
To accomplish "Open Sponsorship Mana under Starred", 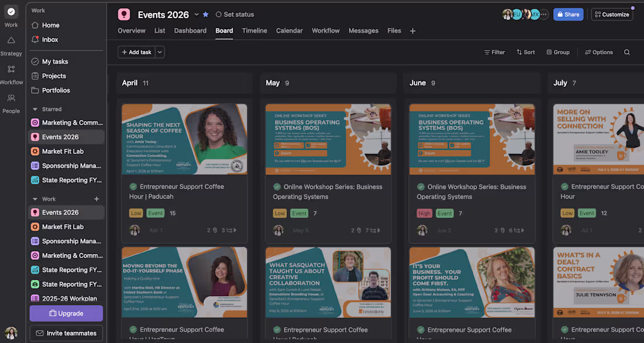I will tap(67, 166).
